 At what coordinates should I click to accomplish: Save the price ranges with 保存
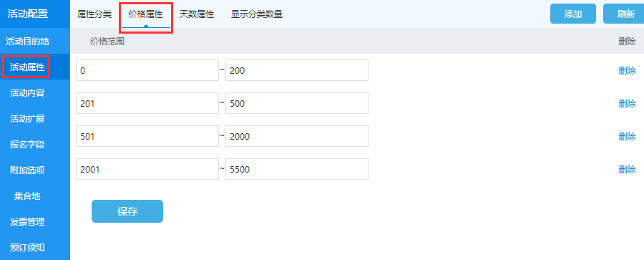click(127, 211)
